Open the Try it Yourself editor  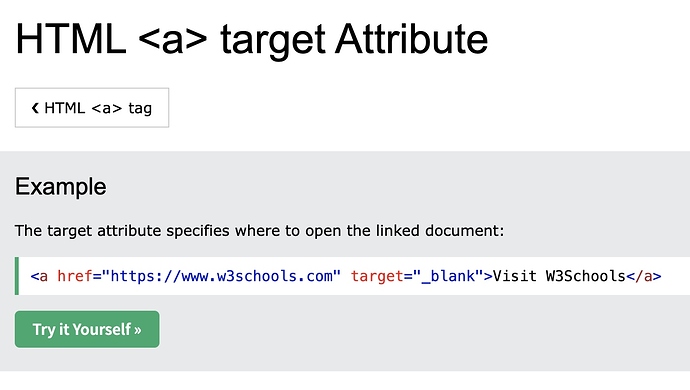coord(87,329)
